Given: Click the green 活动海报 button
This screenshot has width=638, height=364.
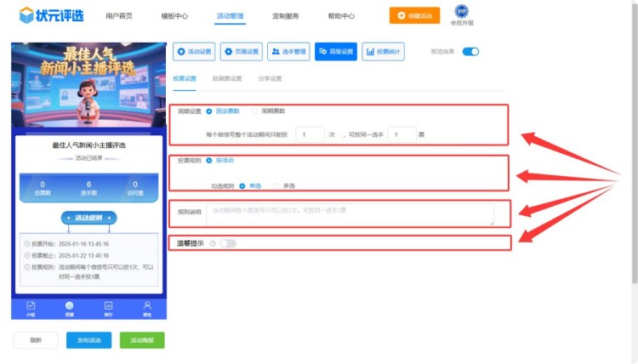Looking at the screenshot, I should pos(142,340).
